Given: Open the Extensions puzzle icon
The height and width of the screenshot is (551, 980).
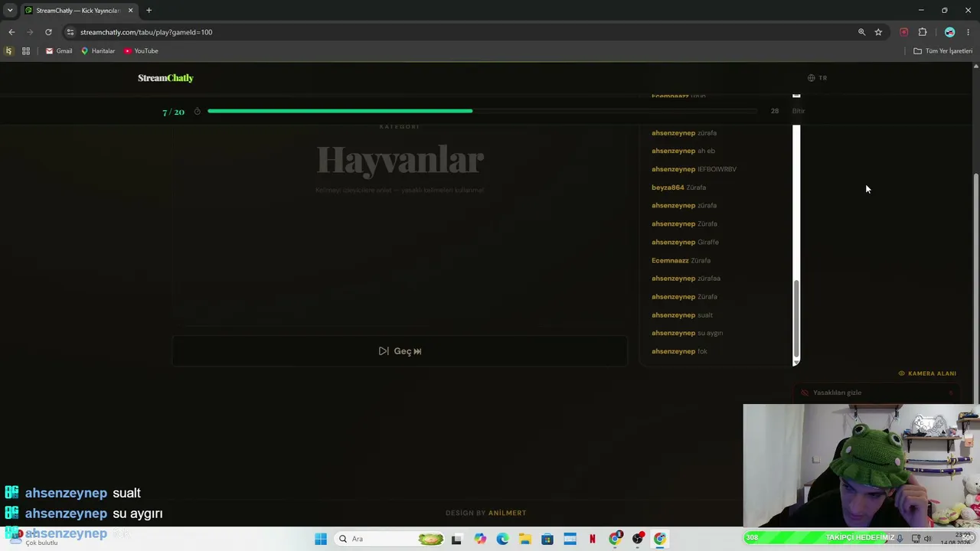Looking at the screenshot, I should coord(923,32).
